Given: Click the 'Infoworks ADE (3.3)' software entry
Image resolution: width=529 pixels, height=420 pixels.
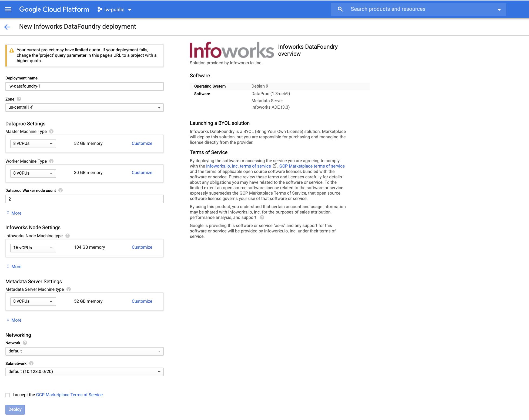Looking at the screenshot, I should (x=270, y=107).
